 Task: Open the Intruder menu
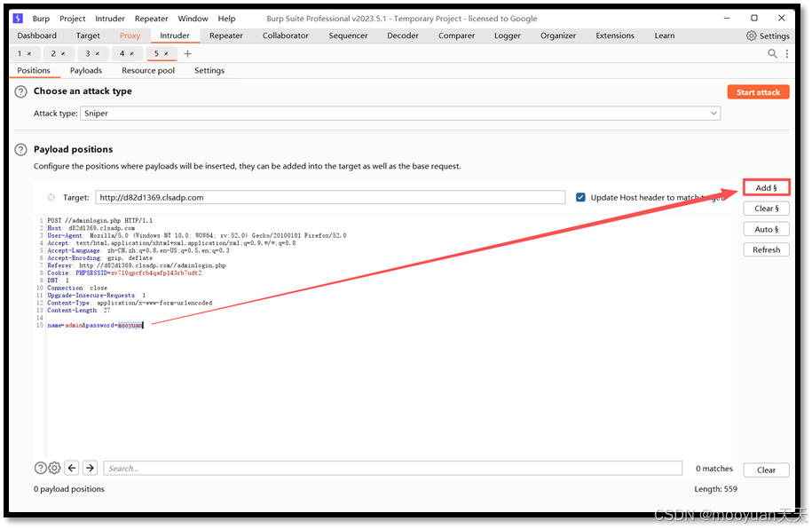tap(110, 19)
